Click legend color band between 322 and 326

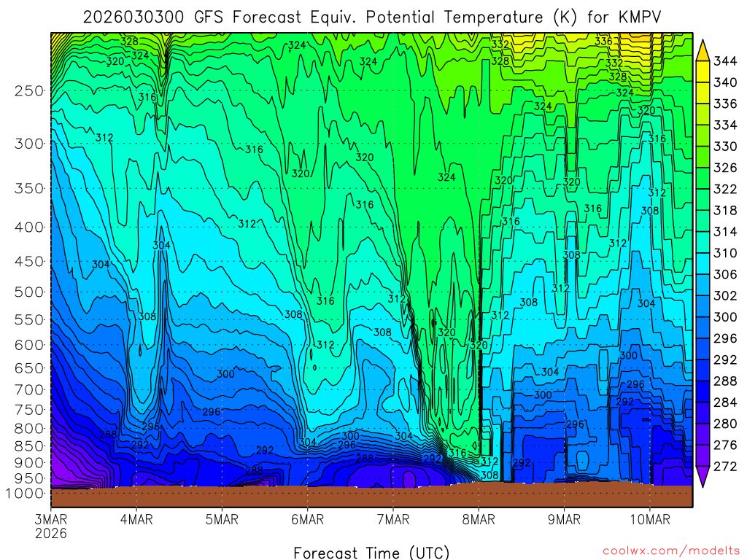pos(703,178)
